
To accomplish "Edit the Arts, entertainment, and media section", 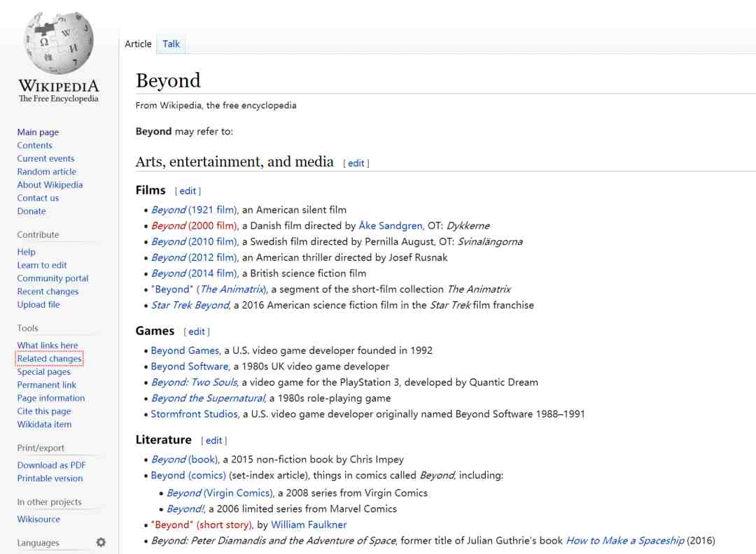I will point(356,163).
